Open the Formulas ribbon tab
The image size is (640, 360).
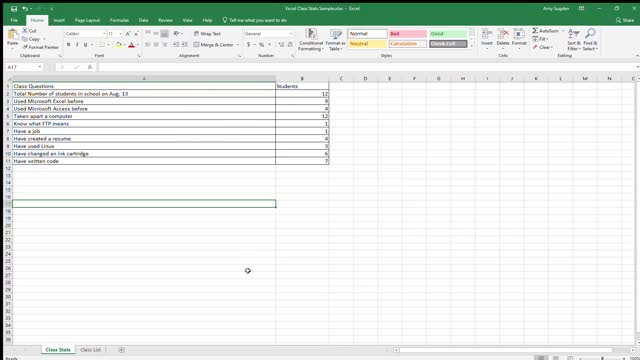(119, 20)
